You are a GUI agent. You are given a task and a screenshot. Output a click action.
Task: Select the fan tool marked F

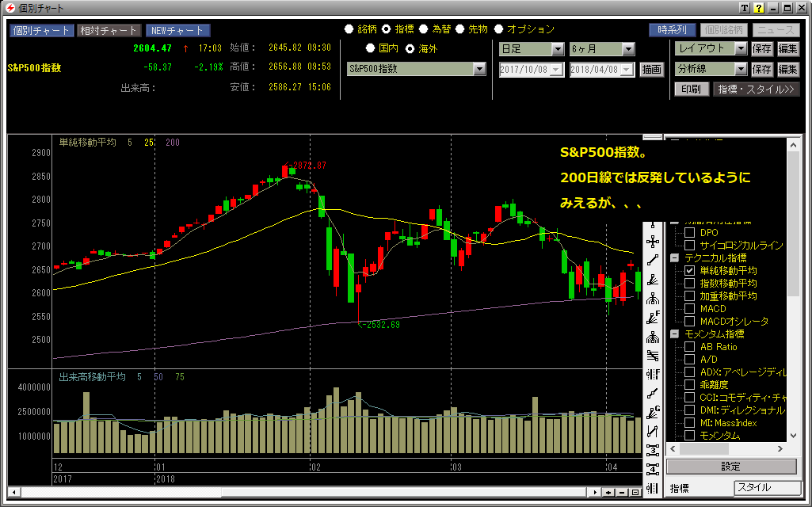tap(653, 318)
